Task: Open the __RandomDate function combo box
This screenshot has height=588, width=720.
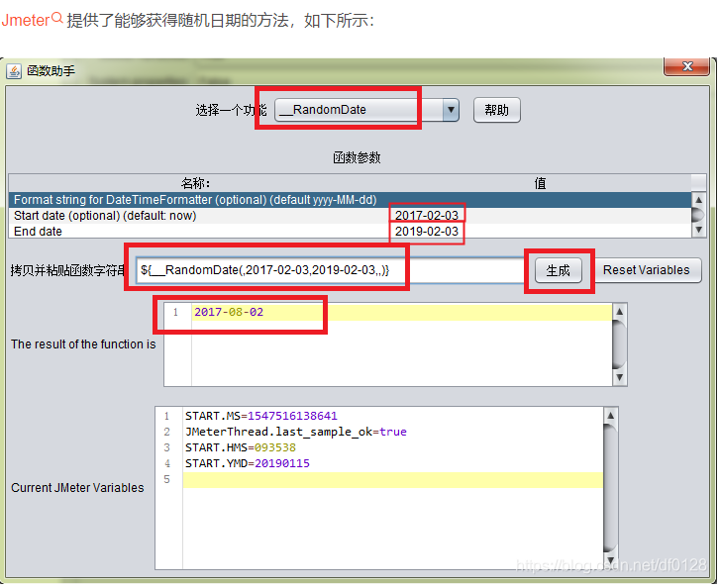Action: [x=366, y=110]
